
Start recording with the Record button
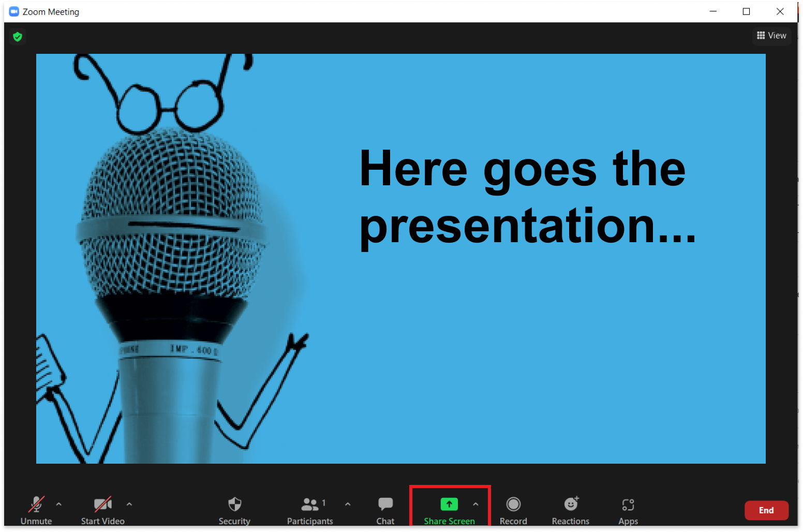click(x=513, y=510)
